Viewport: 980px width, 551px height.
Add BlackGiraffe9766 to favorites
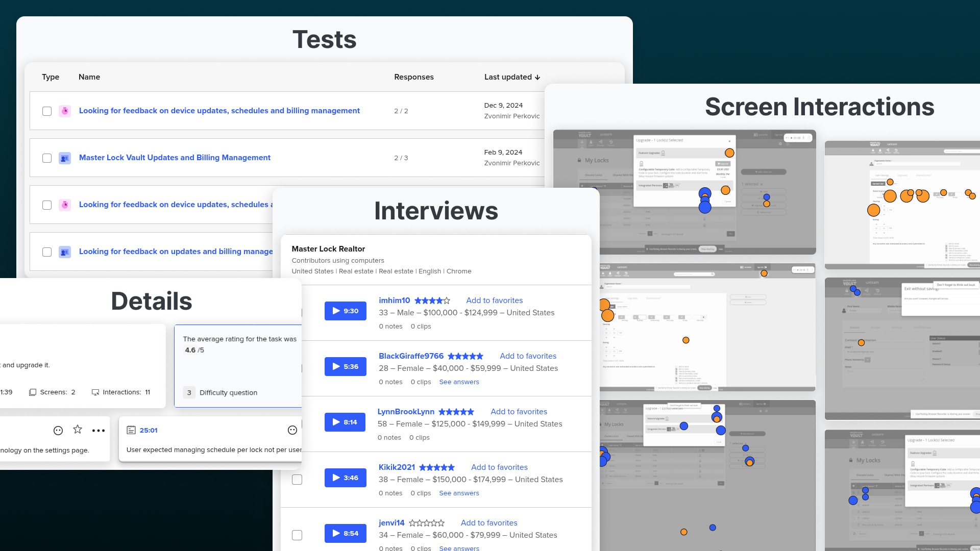tap(528, 356)
